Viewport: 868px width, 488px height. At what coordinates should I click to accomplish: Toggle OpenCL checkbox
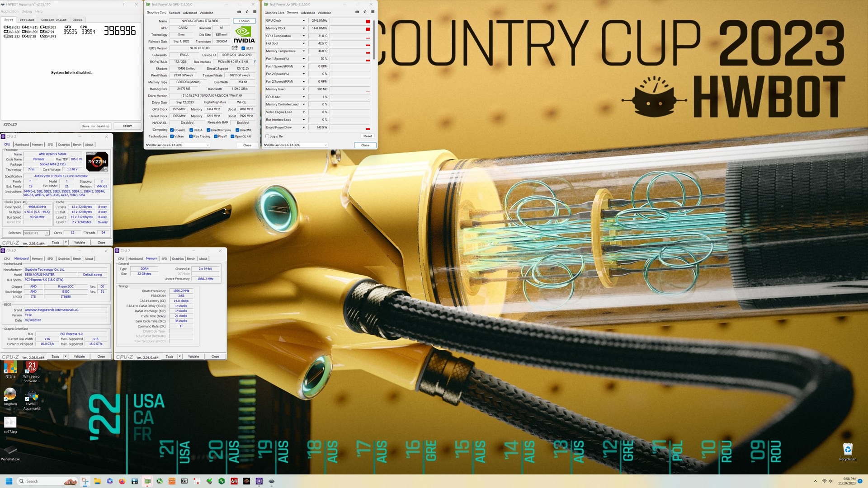[172, 130]
